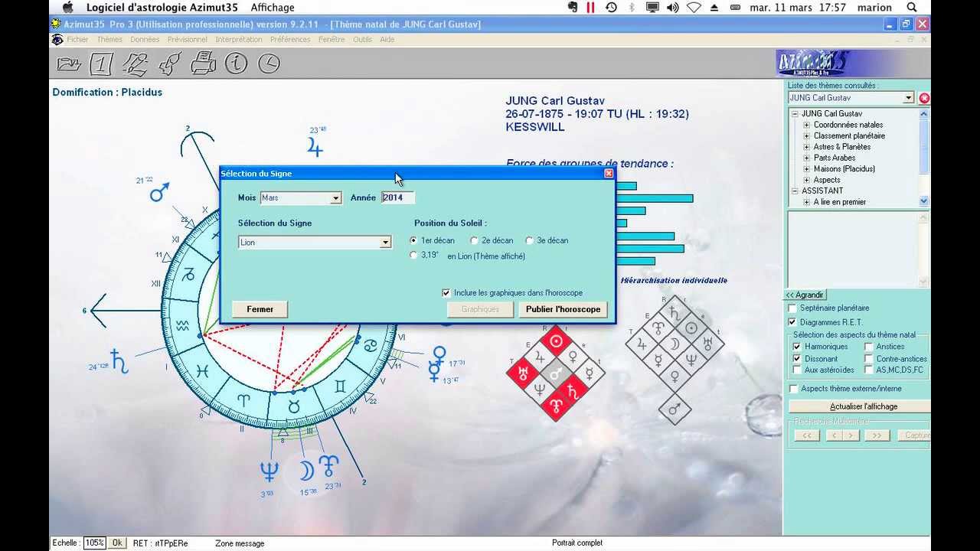
Task: Click the grey Mars center cell in the red diamond
Action: click(x=557, y=374)
